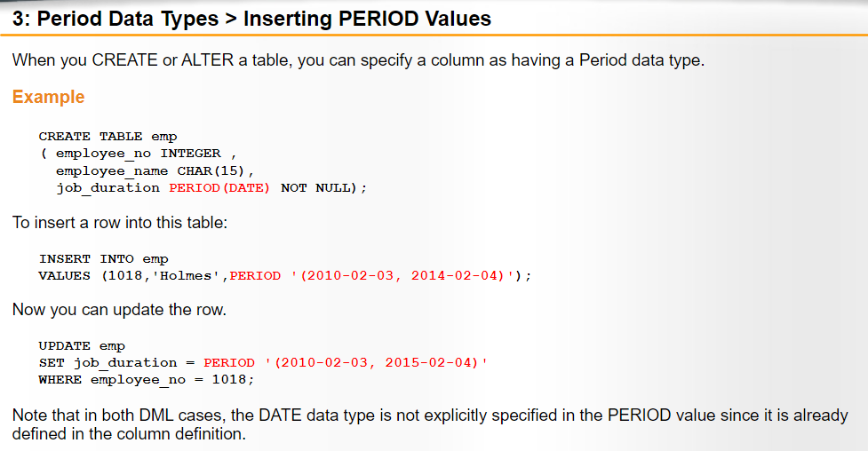Screen dimensions: 868x451
Task: Click the orange 'Example' heading
Action: point(48,97)
